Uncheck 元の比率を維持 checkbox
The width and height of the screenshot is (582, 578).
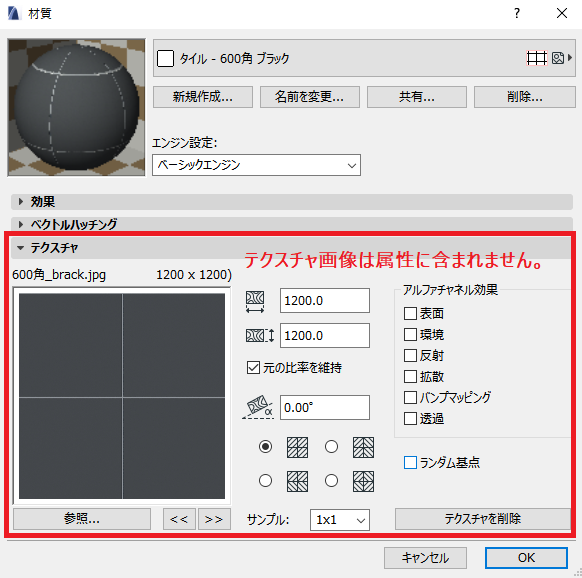[x=253, y=368]
